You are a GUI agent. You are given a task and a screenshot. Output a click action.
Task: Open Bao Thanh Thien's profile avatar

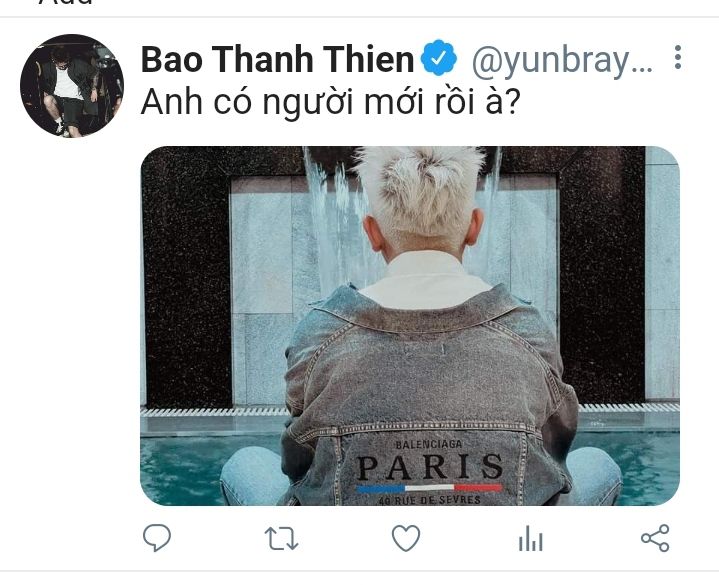[72, 85]
